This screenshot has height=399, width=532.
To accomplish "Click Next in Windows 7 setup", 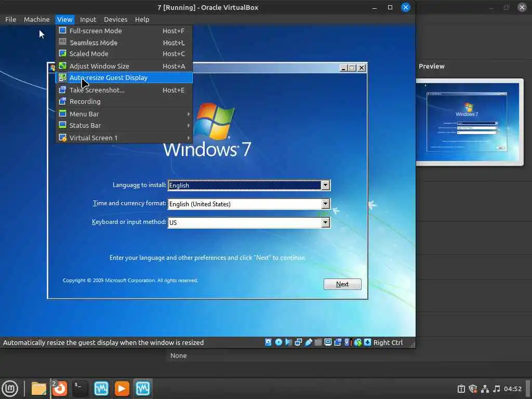I will [x=342, y=284].
